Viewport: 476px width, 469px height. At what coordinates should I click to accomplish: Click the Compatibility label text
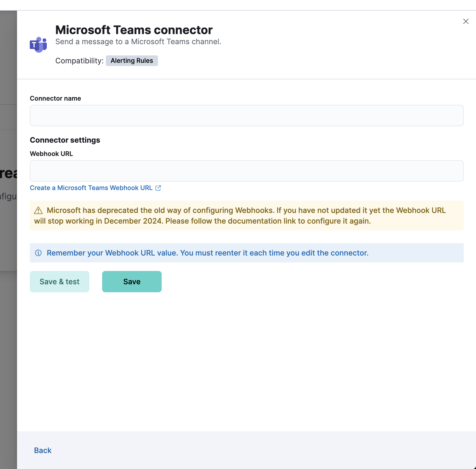pos(79,61)
